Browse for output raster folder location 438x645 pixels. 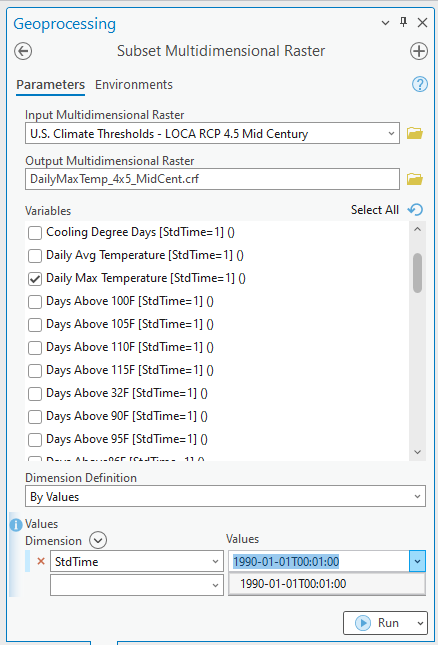coord(415,179)
